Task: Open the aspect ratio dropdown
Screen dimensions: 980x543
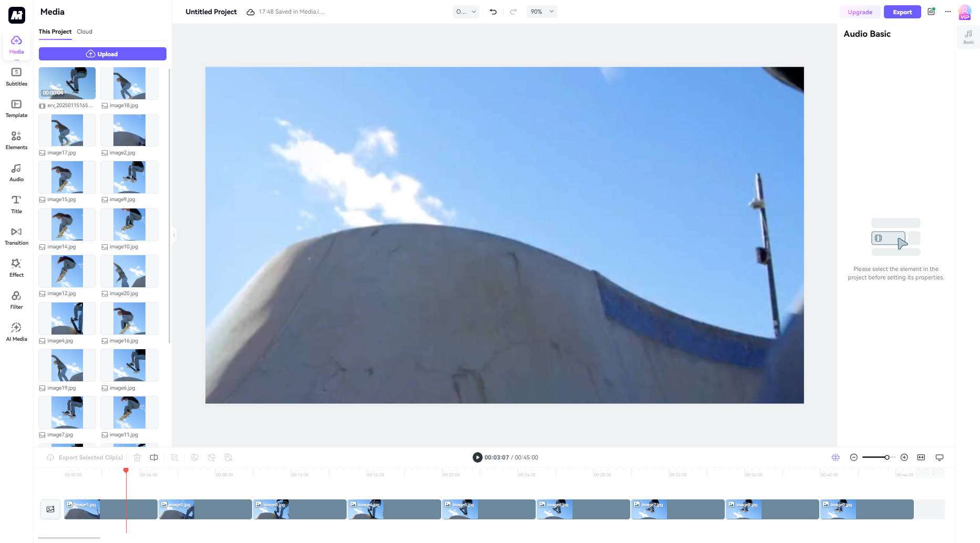Action: point(466,12)
